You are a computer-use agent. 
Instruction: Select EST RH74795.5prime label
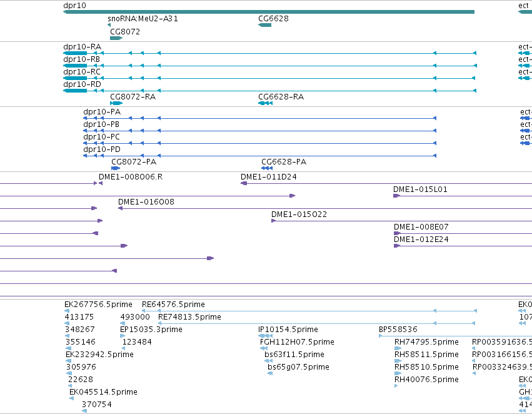pyautogui.click(x=426, y=342)
